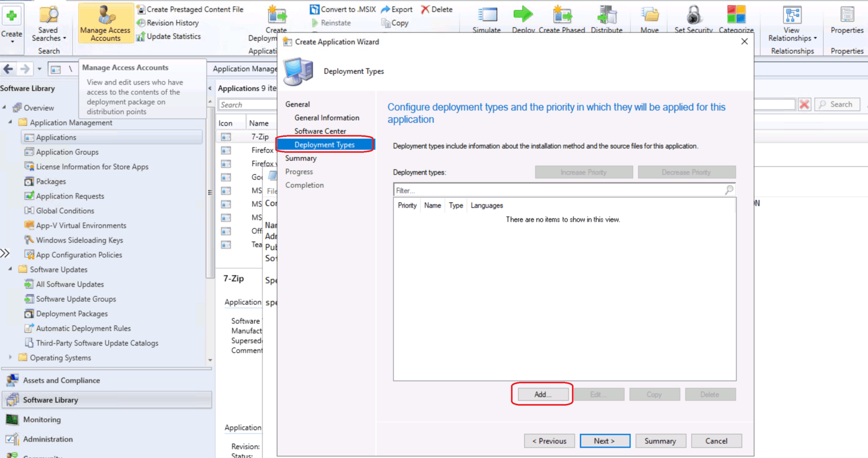
Task: Switch to the Monitoring workspace
Action: tap(41, 419)
